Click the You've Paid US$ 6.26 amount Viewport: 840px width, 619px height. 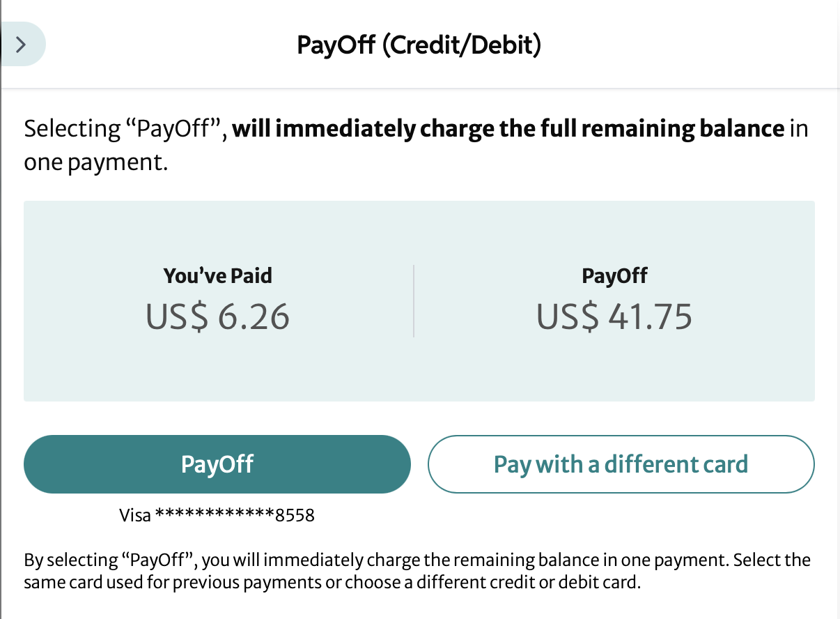pyautogui.click(x=217, y=317)
